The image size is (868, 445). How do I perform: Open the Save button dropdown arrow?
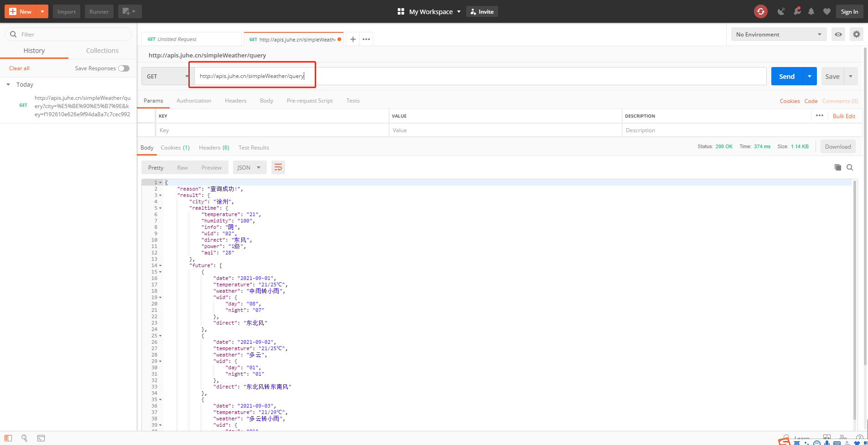(851, 76)
